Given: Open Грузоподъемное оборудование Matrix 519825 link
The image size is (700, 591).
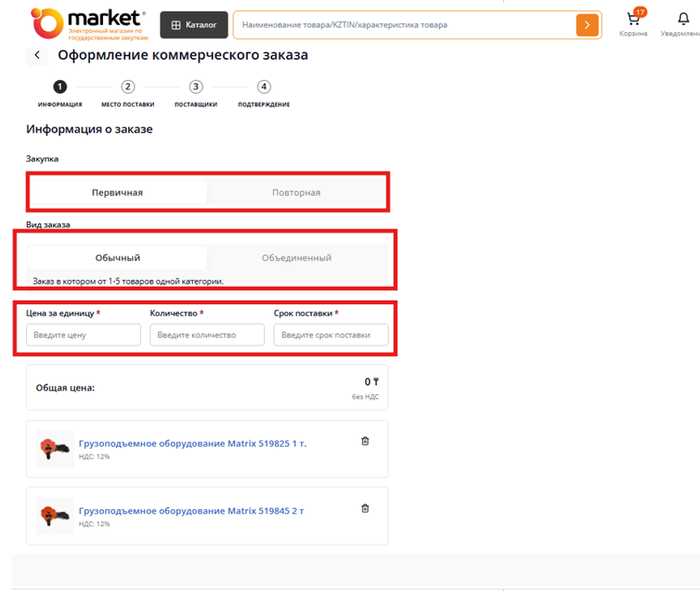Looking at the screenshot, I should click(192, 443).
